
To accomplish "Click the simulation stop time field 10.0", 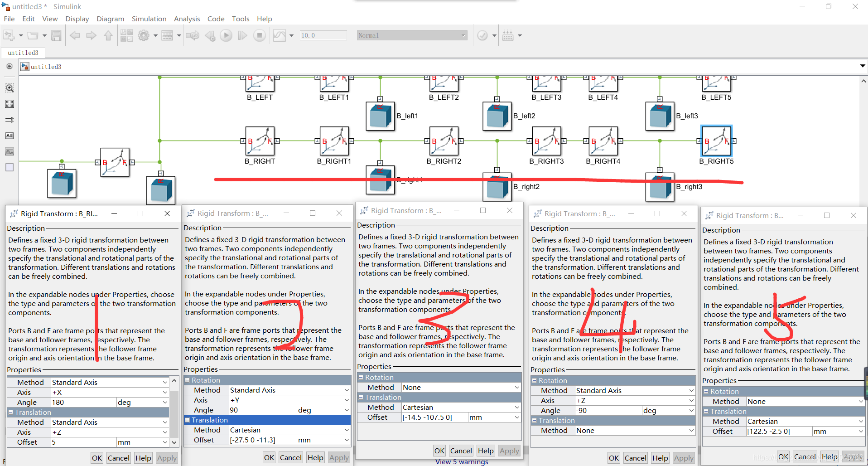I will click(323, 35).
